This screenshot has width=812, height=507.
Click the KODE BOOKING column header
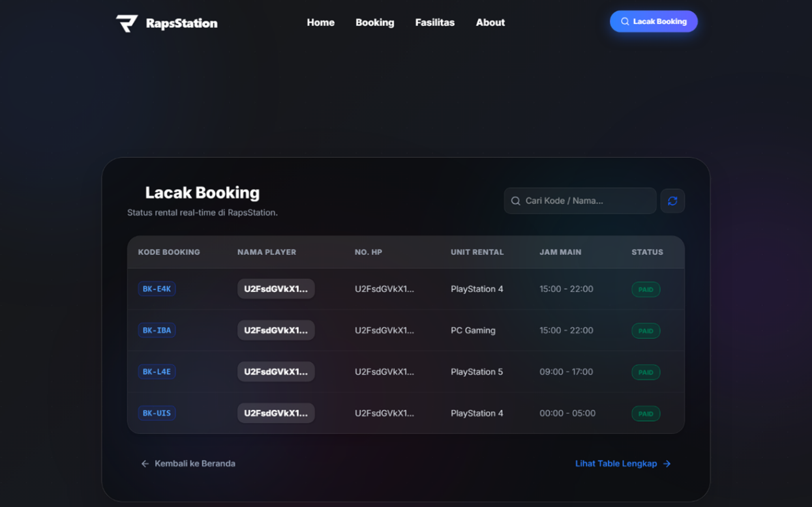pos(169,252)
